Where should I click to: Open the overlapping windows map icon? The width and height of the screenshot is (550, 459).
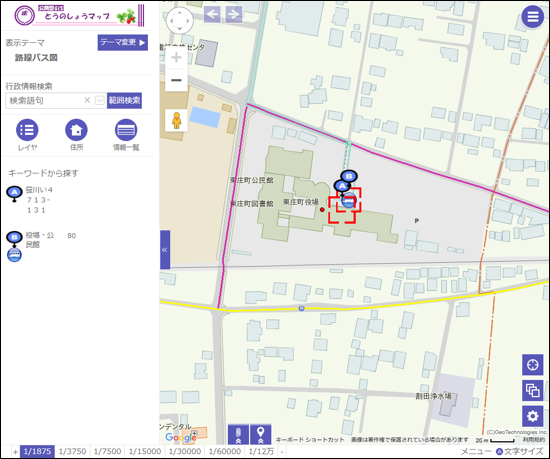(532, 390)
